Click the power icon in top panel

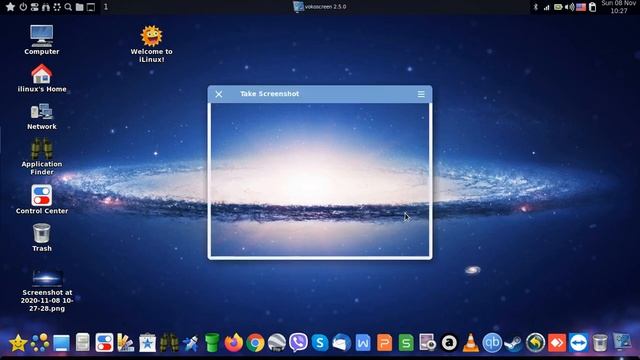(23, 7)
